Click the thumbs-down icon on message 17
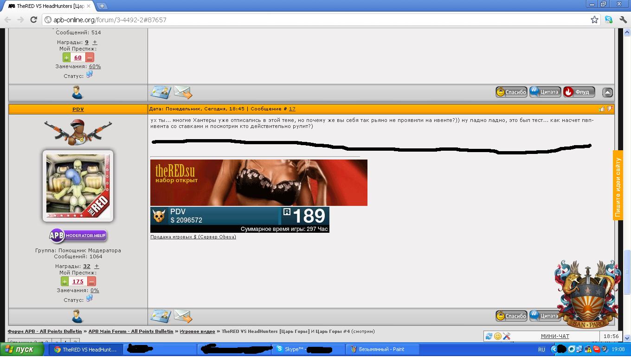Image resolution: width=631 pixels, height=364 pixels. click(x=610, y=109)
